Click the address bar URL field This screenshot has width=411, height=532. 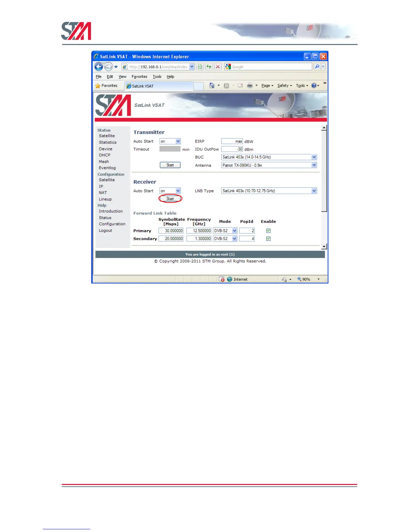(158, 66)
